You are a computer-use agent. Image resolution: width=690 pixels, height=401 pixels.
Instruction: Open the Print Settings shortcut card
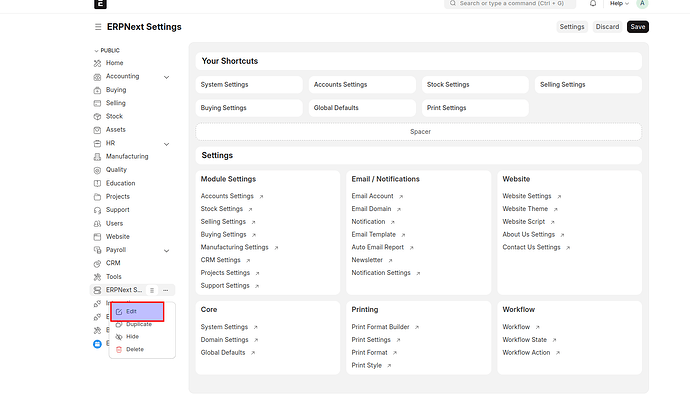pos(475,108)
